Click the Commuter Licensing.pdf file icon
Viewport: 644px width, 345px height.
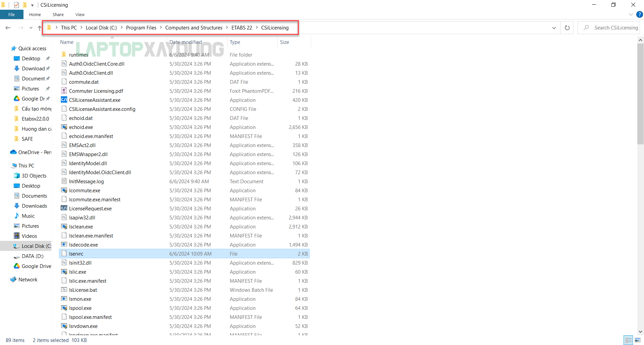pyautogui.click(x=64, y=91)
